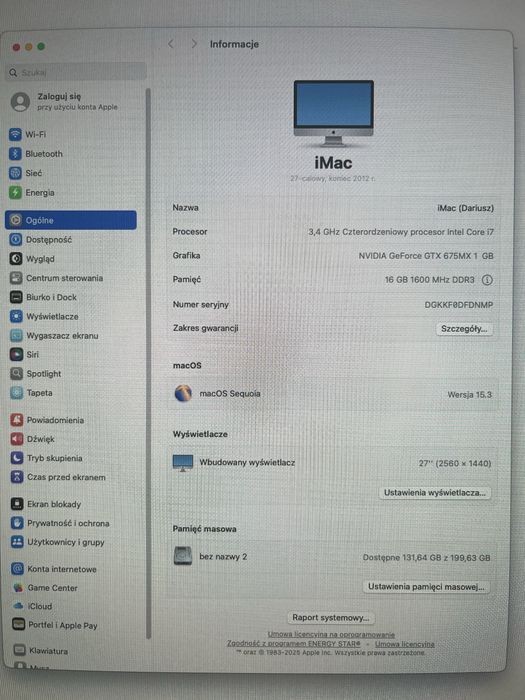Viewport: 525px width, 700px height.
Task: Click memory info icon next to DDR3
Action: coord(487,280)
